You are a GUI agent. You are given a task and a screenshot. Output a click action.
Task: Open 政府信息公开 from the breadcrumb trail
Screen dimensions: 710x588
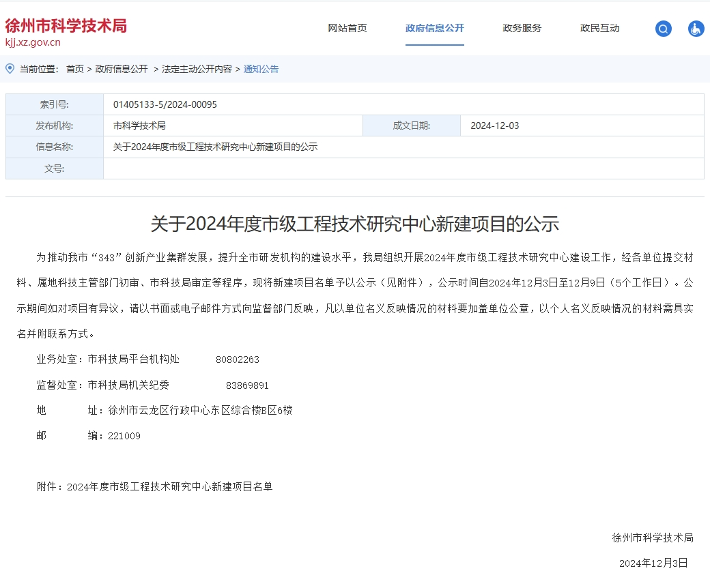[x=123, y=69]
